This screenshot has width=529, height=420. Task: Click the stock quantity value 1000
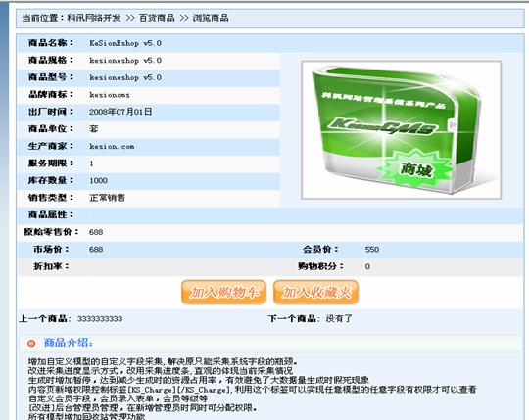[98, 181]
